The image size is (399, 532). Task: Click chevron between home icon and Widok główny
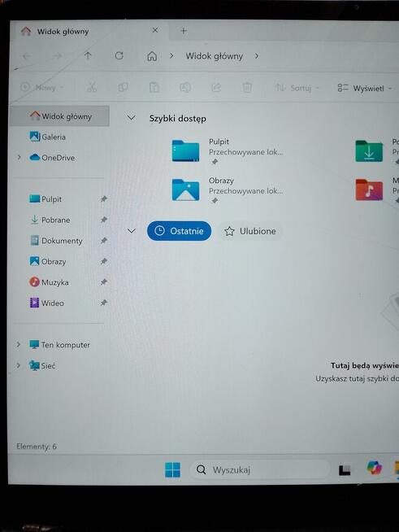(171, 55)
